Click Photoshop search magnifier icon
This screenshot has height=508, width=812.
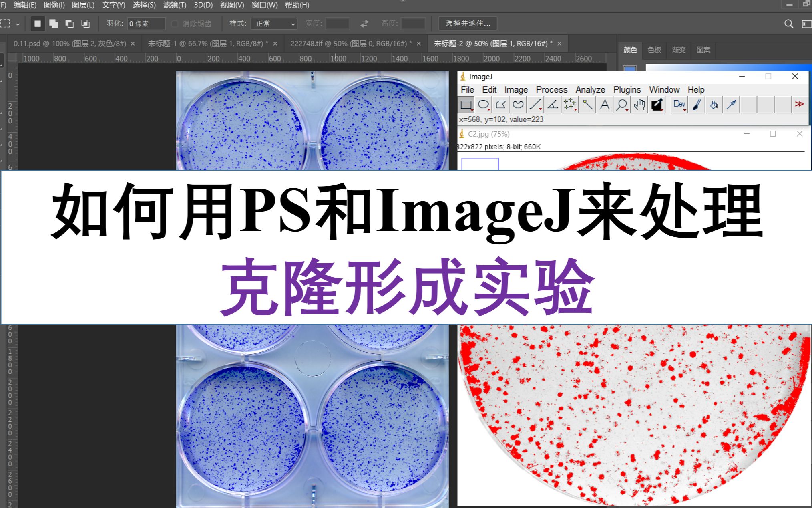click(x=788, y=24)
